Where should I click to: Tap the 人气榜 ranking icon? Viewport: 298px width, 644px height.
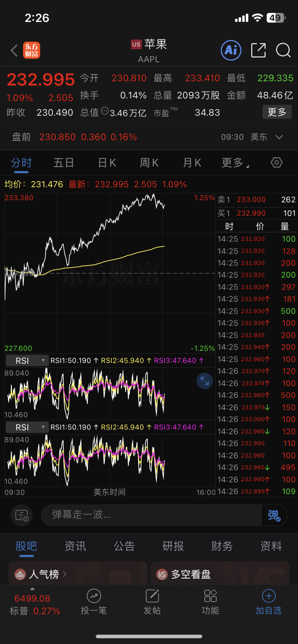(20, 574)
